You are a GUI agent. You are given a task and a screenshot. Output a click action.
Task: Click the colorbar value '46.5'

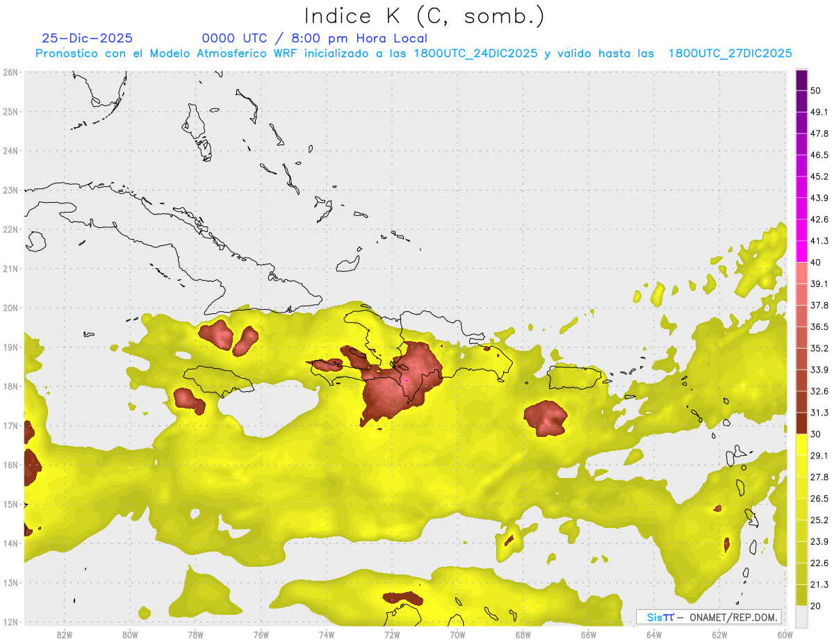pyautogui.click(x=819, y=155)
